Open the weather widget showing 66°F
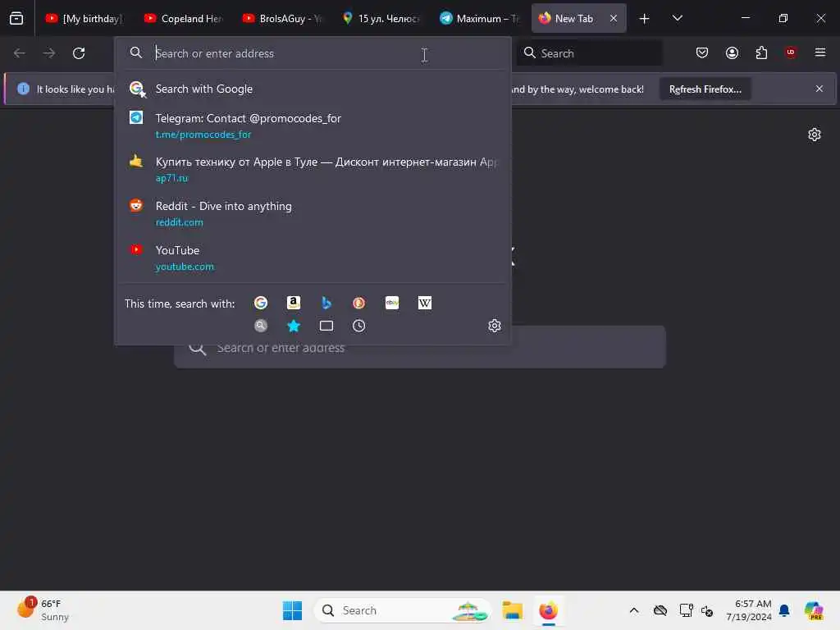This screenshot has height=630, width=840. (x=44, y=610)
